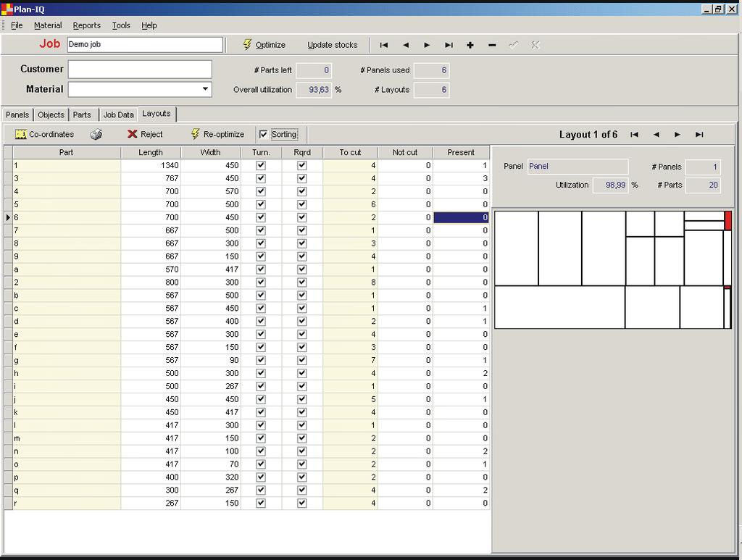Image resolution: width=742 pixels, height=560 pixels.
Task: Add new job with plus icon
Action: point(470,45)
